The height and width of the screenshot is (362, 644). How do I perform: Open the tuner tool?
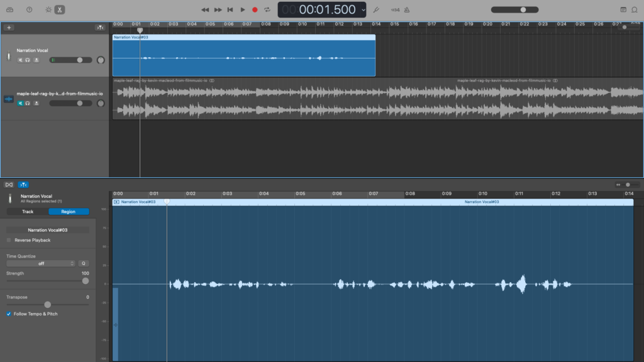click(x=376, y=9)
